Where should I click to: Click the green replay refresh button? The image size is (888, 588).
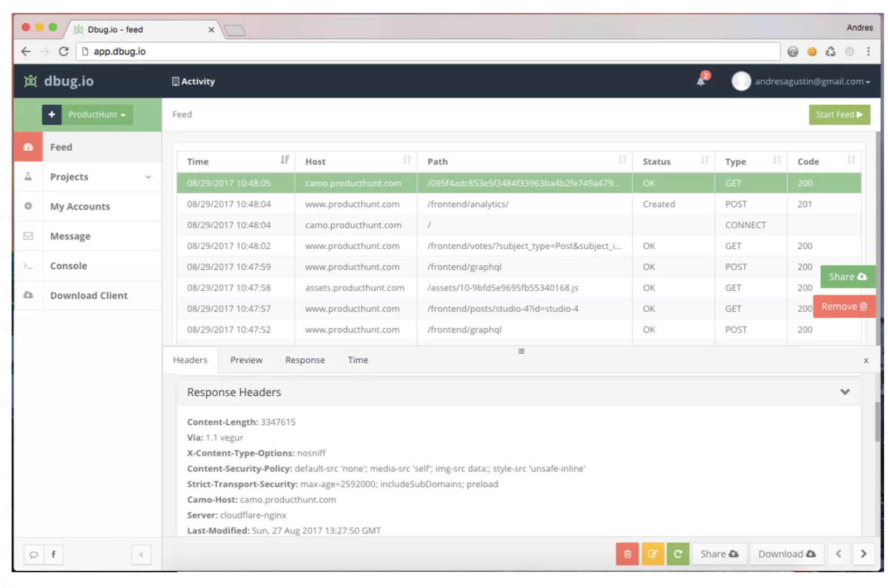(x=678, y=554)
